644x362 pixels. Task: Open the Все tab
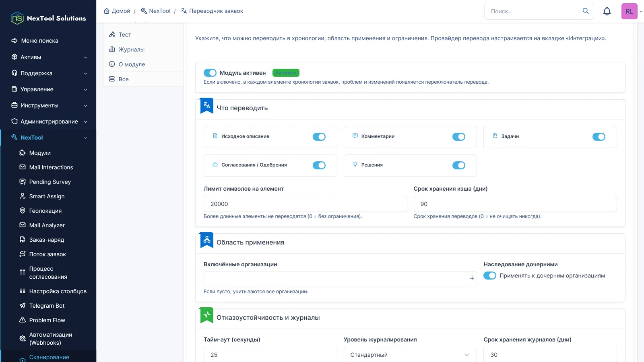(x=143, y=79)
